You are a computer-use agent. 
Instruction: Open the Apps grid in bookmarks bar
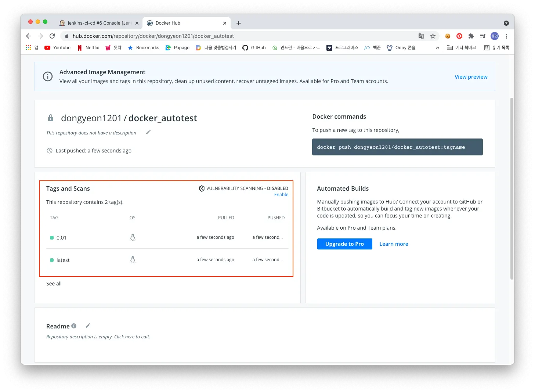point(29,48)
